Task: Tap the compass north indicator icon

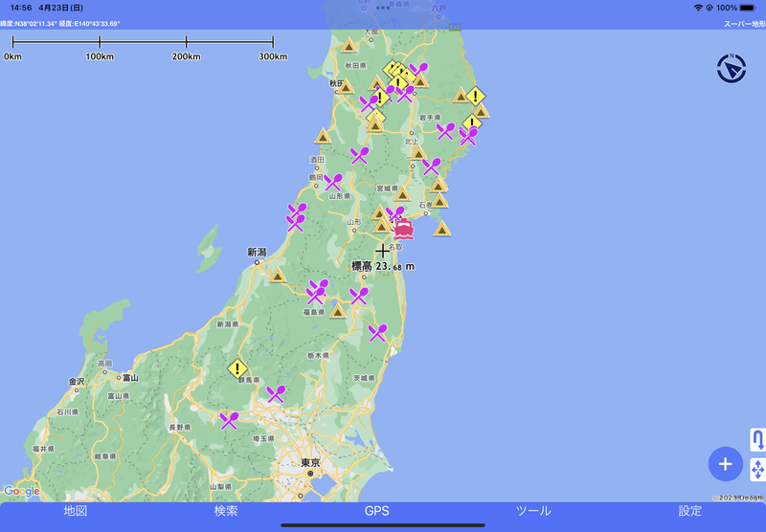Action: point(732,68)
